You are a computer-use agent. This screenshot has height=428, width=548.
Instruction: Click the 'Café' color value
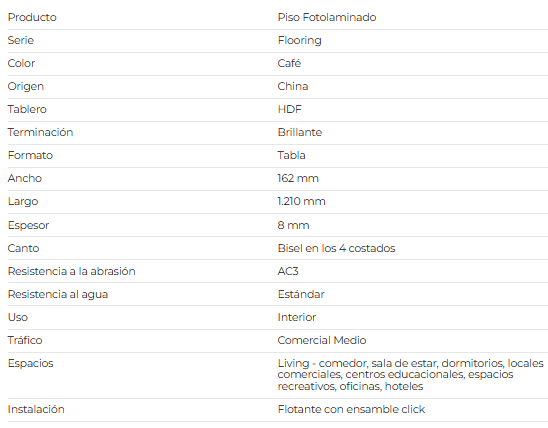pyautogui.click(x=289, y=63)
